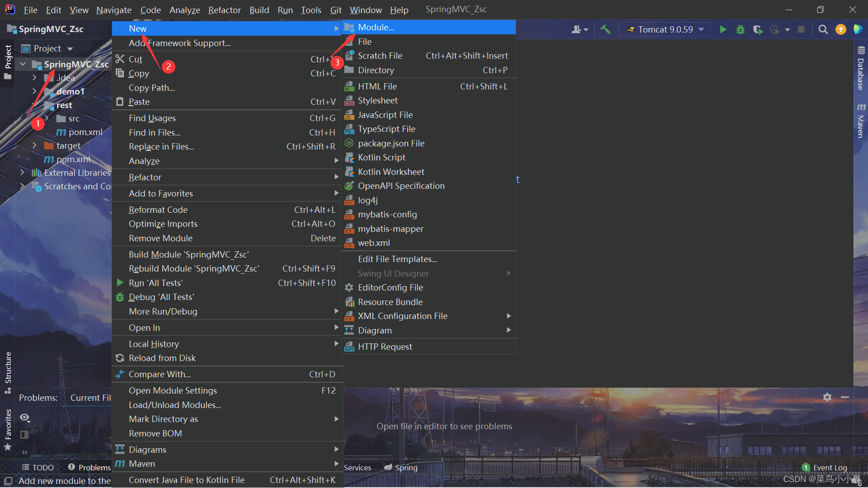This screenshot has height=488, width=868.
Task: Toggle tool window quick access button
Action: tap(8, 481)
